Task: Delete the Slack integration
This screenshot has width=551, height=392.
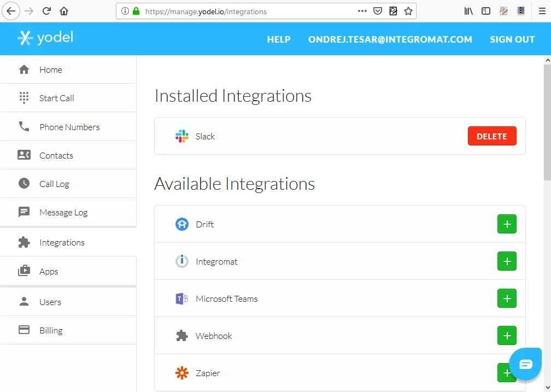Action: (492, 136)
